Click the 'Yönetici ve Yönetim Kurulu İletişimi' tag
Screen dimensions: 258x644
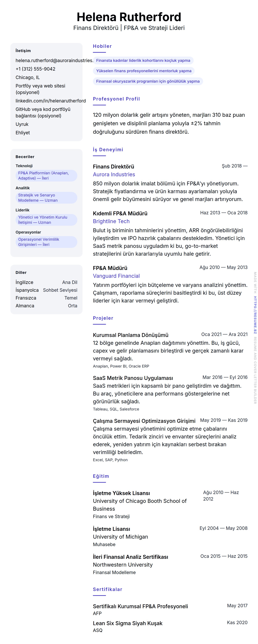(x=46, y=220)
